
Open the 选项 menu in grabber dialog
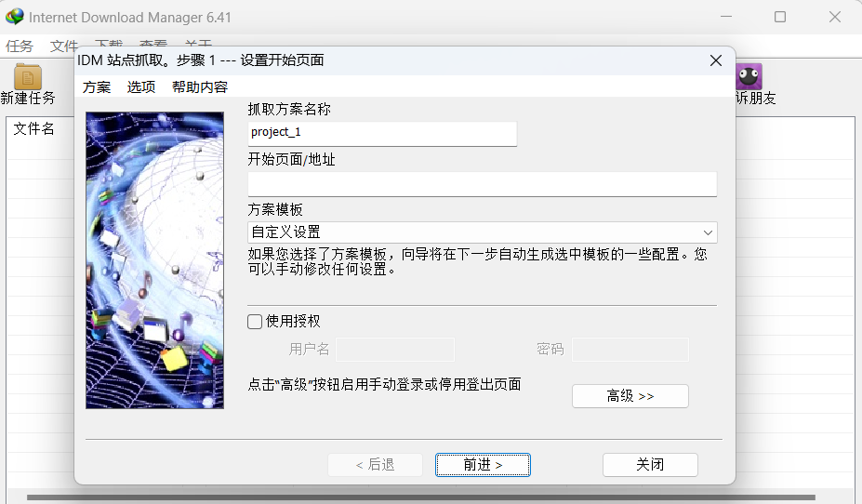pos(141,86)
